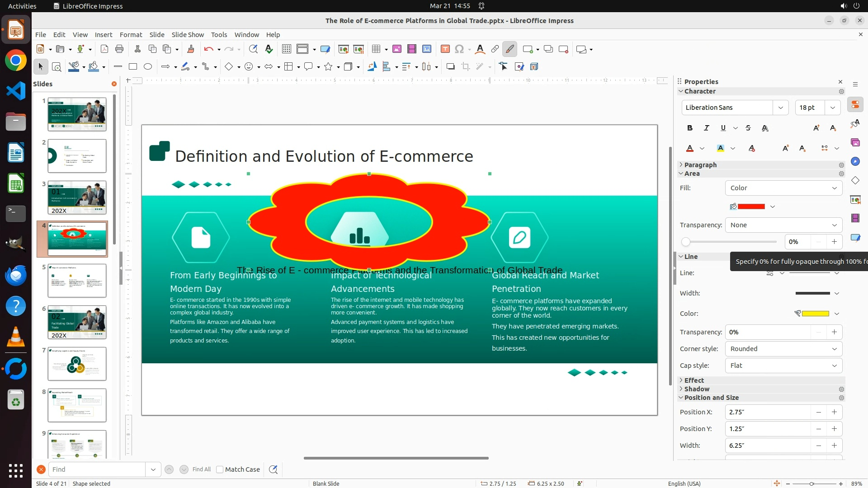Open the Fill type dropdown showing Color
This screenshot has height=488, width=868.
pos(783,188)
